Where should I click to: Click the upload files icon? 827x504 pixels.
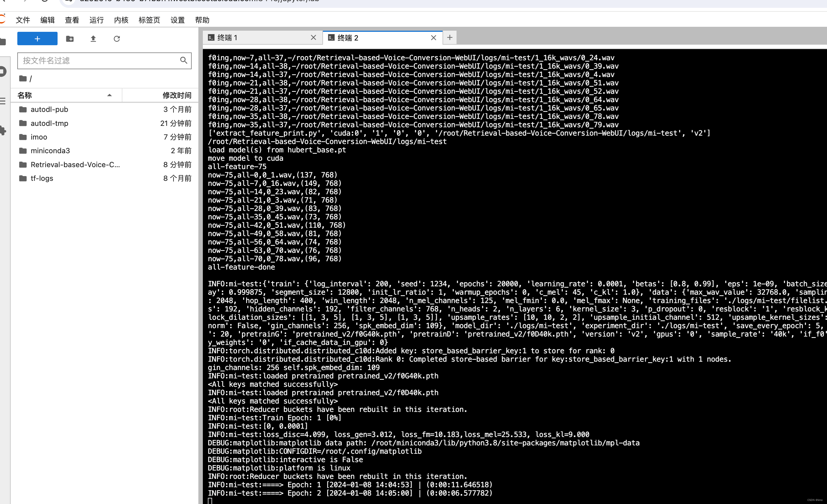point(93,39)
